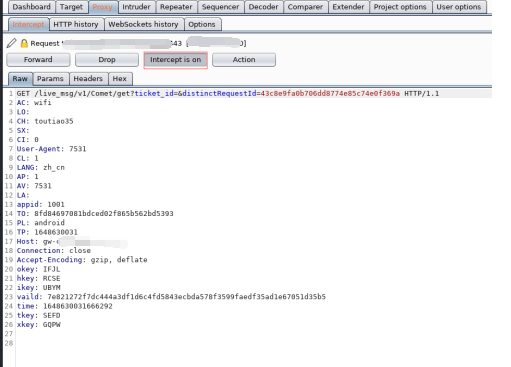
Task: Open the WebSockets history sub-tab
Action: click(144, 25)
